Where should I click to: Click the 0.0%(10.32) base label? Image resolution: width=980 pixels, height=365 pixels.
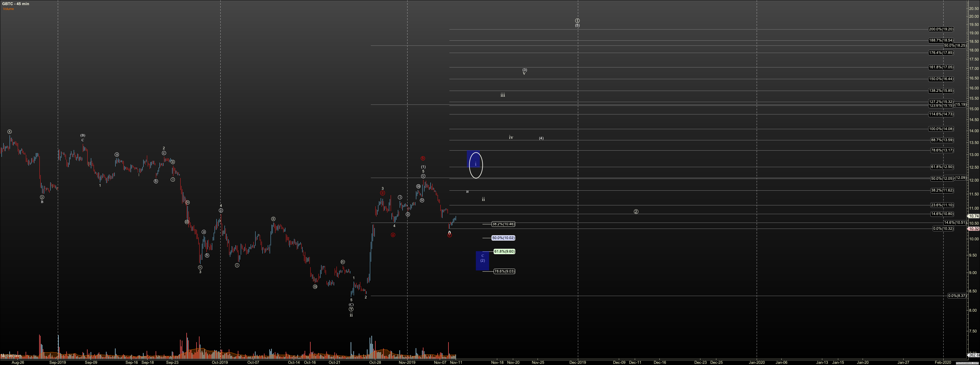click(x=943, y=229)
